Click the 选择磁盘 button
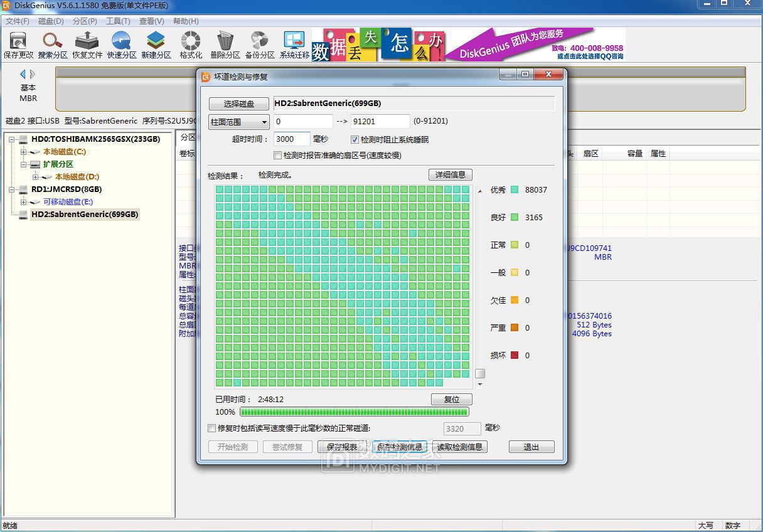 point(239,104)
